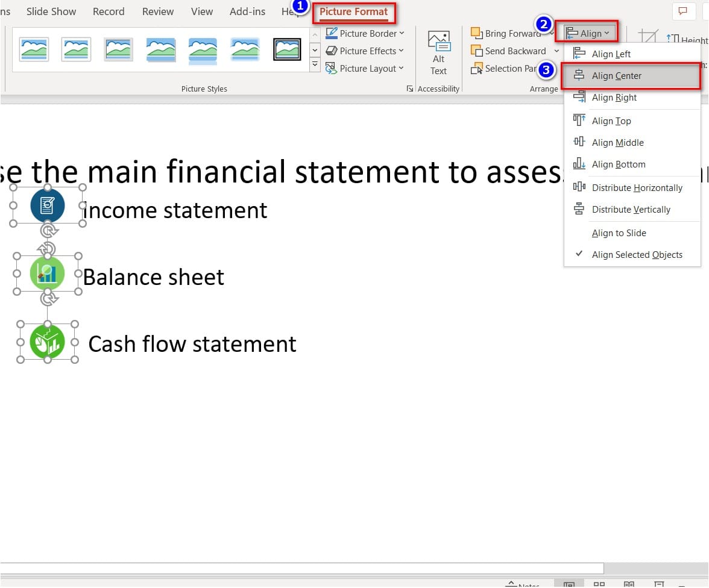Click the Bring Forward button

(x=505, y=34)
